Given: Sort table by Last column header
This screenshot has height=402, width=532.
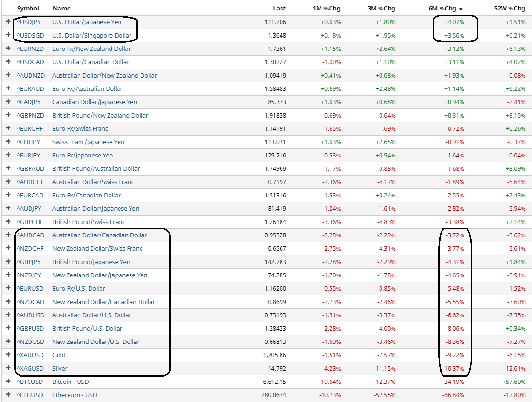Looking at the screenshot, I should [279, 9].
